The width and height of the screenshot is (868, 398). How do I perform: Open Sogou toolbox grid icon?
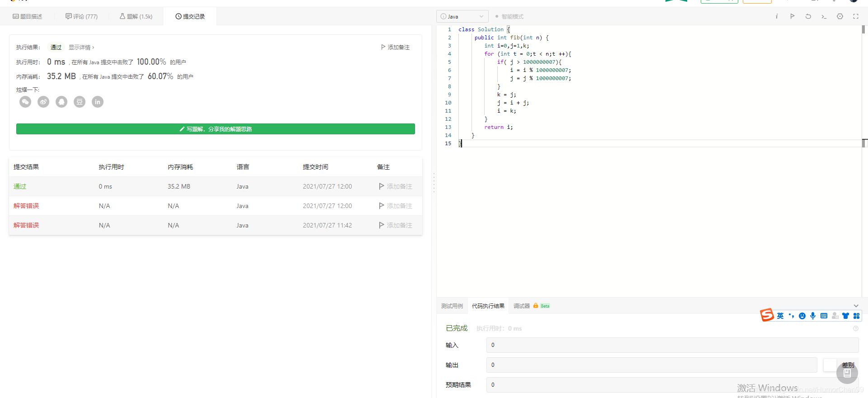pos(856,316)
